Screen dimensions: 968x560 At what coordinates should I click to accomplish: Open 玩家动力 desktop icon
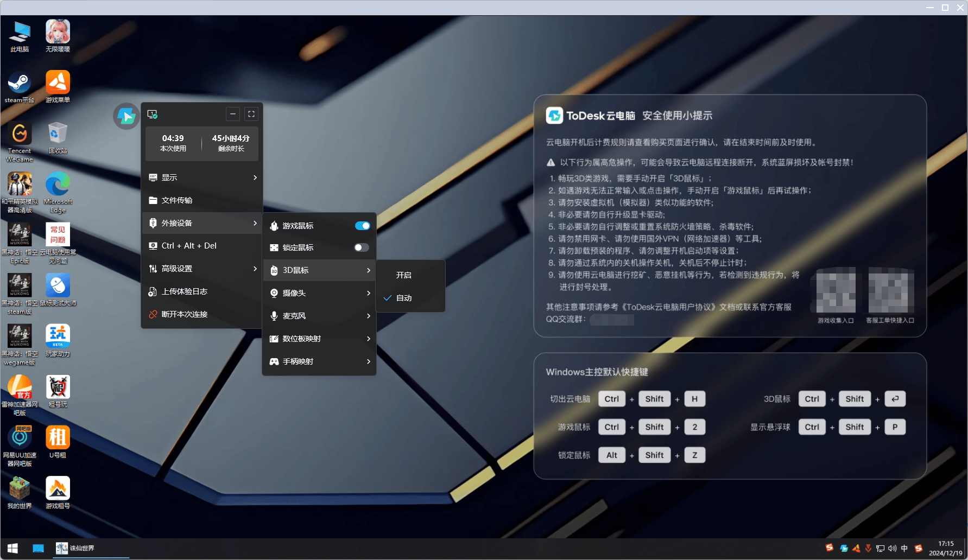click(58, 341)
